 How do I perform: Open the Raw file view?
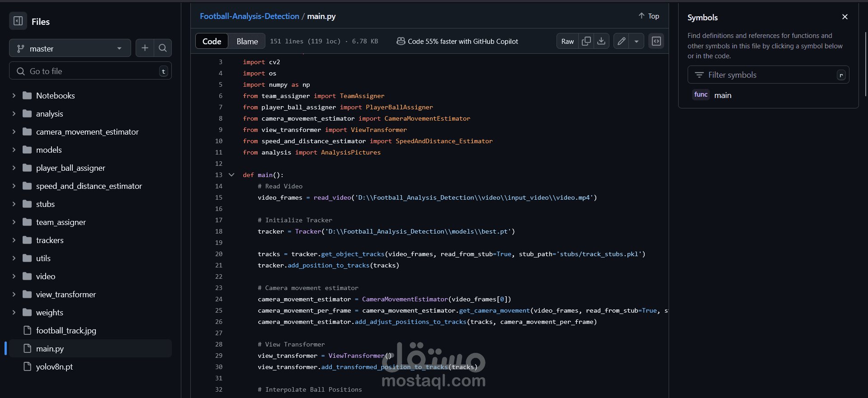pyautogui.click(x=567, y=41)
